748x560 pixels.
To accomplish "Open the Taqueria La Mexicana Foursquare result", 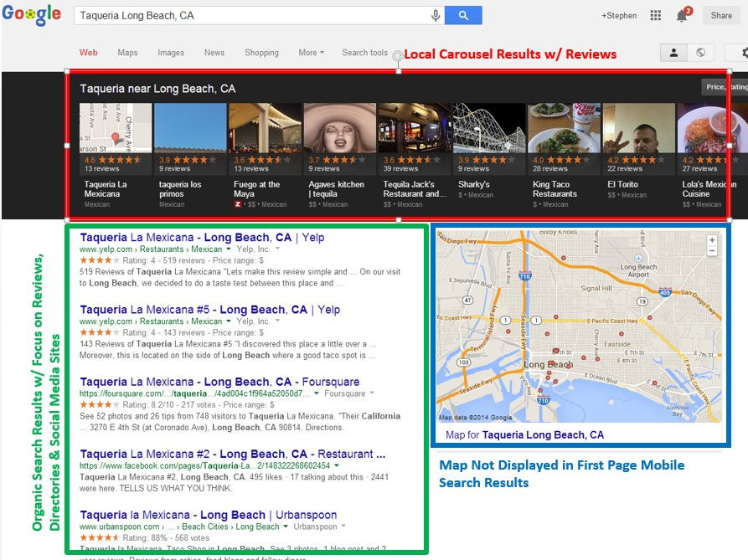I will coord(219,382).
